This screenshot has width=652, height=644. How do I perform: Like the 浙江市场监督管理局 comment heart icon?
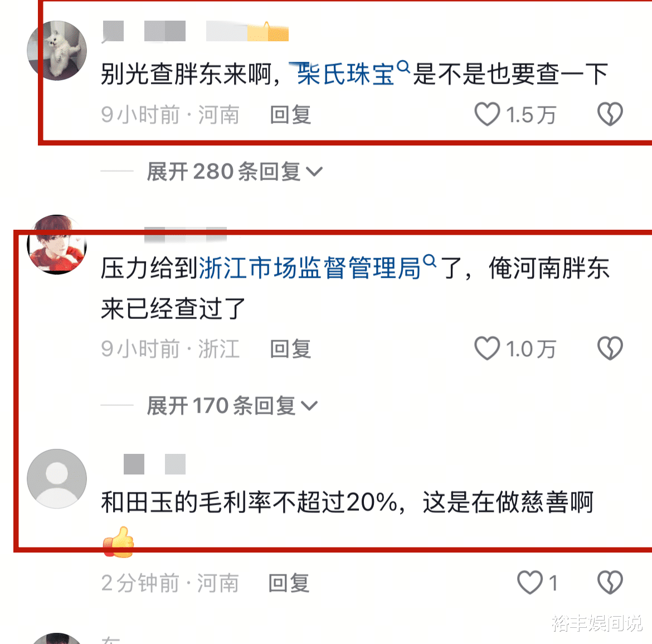coord(487,348)
